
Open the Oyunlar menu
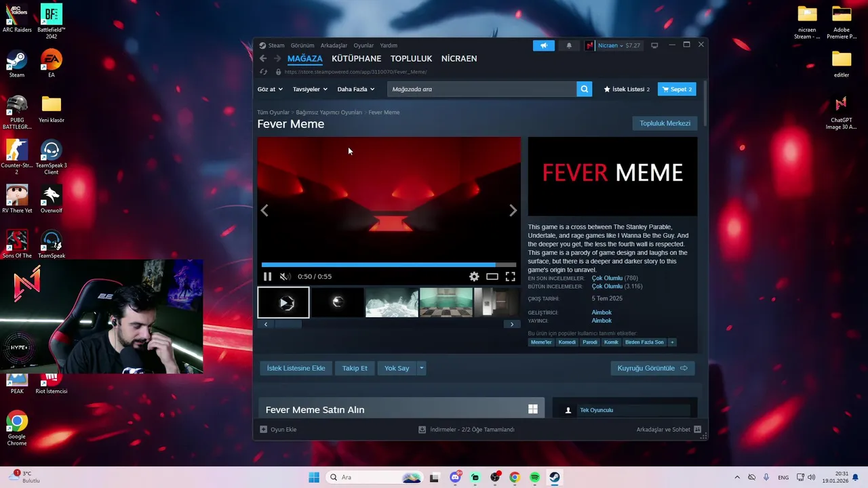pos(363,45)
